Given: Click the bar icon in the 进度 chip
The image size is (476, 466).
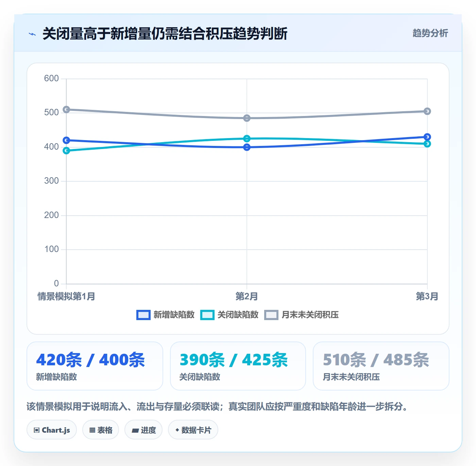Looking at the screenshot, I should [135, 431].
